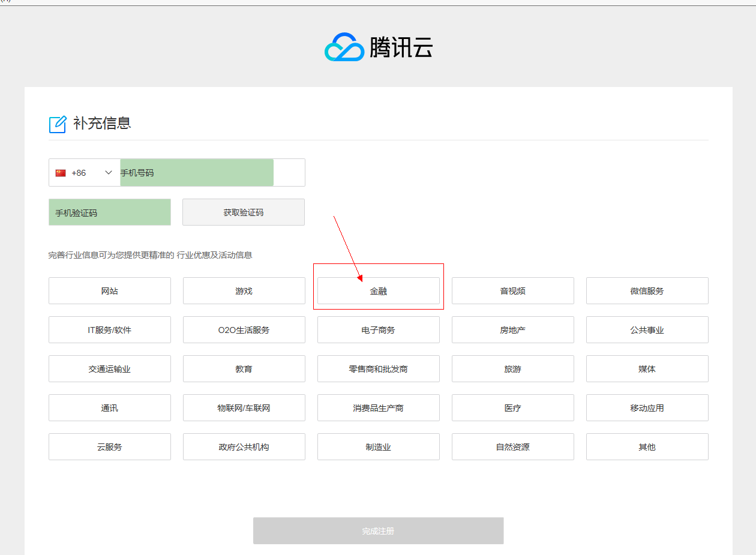Click the edit icon beside 补充信息
Viewport: 756px width, 555px height.
pyautogui.click(x=58, y=124)
